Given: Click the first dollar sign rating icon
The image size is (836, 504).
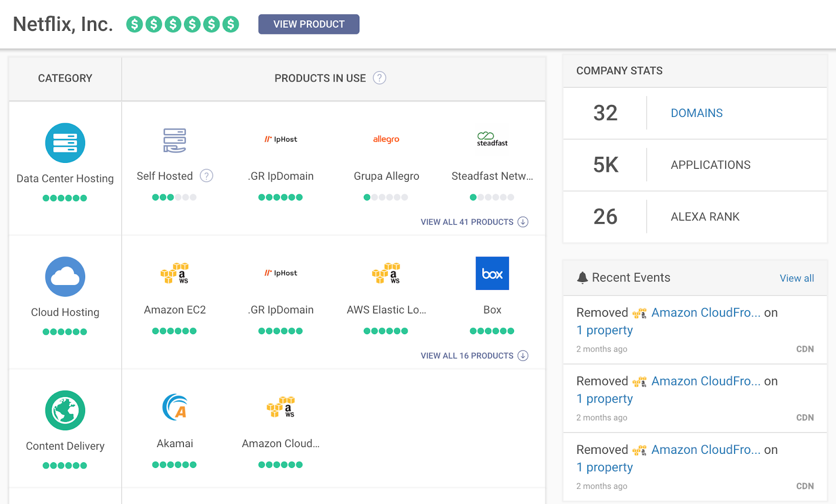Looking at the screenshot, I should 134,24.
